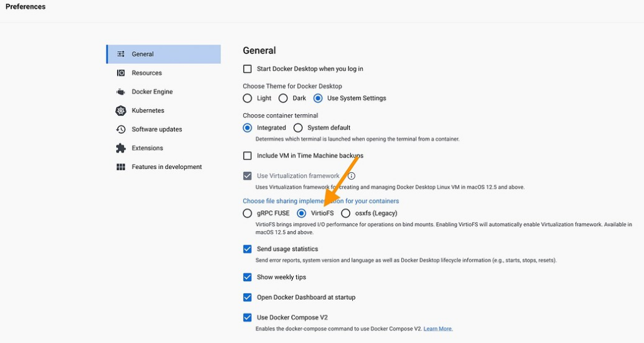The height and width of the screenshot is (343, 644).
Task: Disable Show weekly tips checkbox
Action: click(x=247, y=278)
